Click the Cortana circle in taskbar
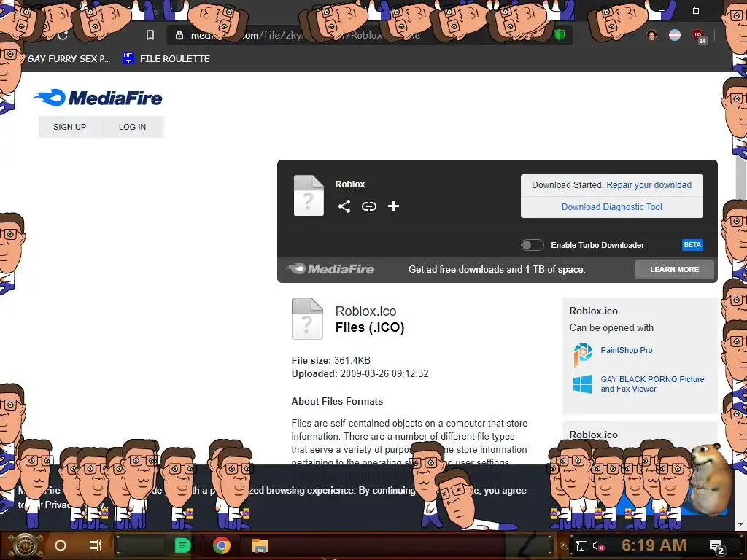The image size is (747, 560). tap(61, 545)
